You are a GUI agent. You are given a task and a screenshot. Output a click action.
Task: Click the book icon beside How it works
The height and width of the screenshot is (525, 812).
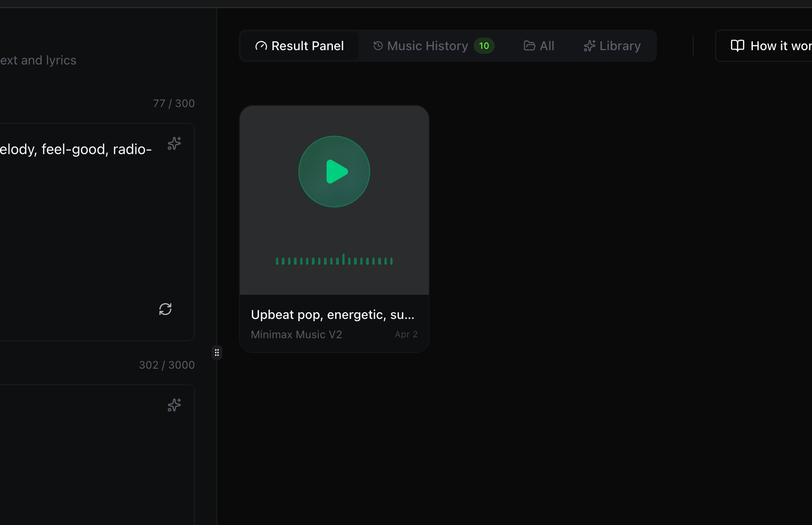pyautogui.click(x=737, y=46)
